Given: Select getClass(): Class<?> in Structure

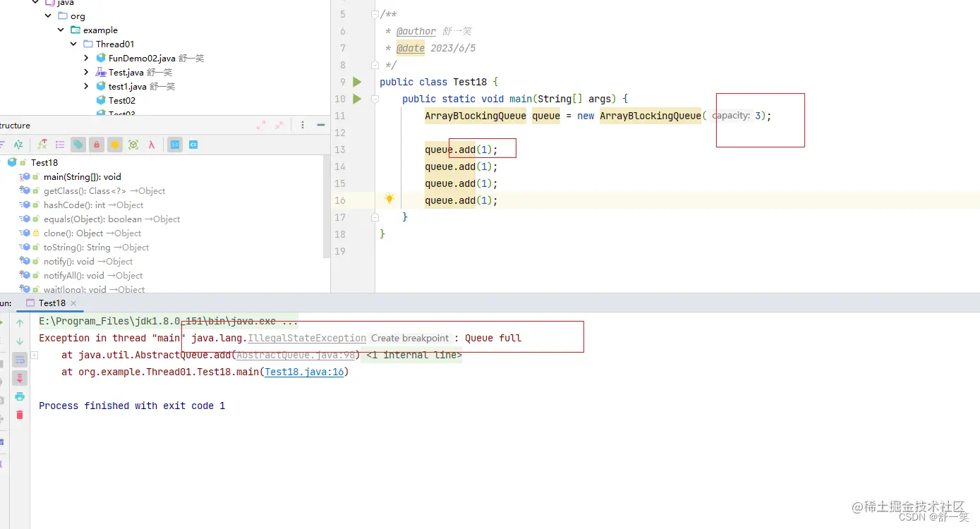Looking at the screenshot, I should [104, 190].
